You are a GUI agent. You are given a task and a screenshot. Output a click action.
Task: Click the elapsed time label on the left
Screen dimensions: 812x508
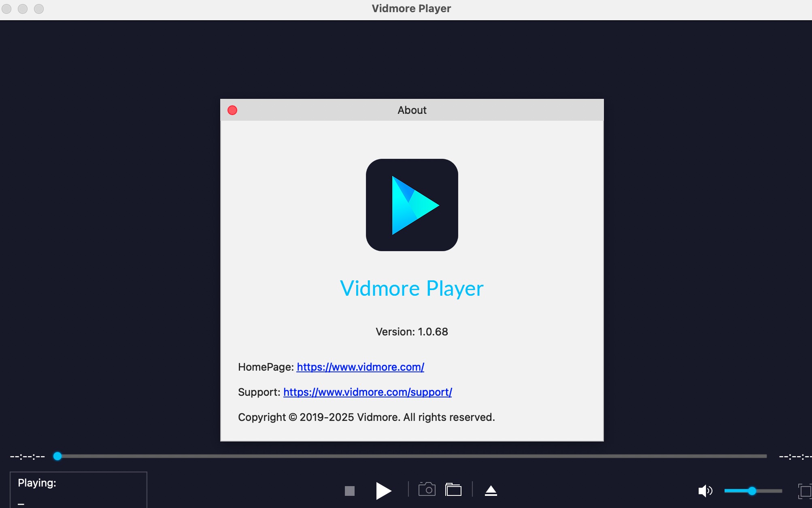tap(28, 457)
